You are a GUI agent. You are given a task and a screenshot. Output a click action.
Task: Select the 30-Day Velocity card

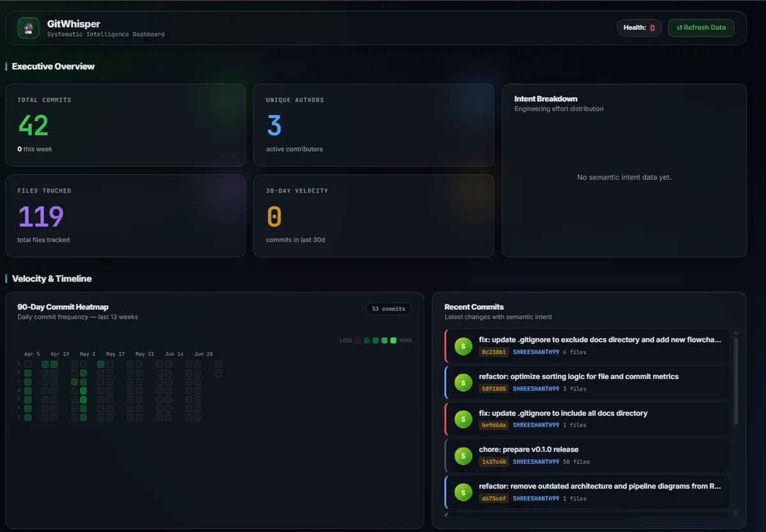(373, 216)
